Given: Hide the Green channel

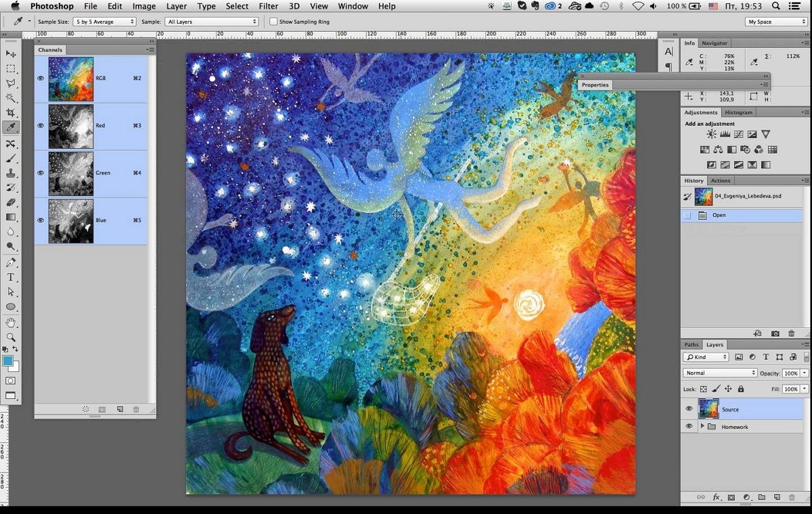Looking at the screenshot, I should pos(41,173).
